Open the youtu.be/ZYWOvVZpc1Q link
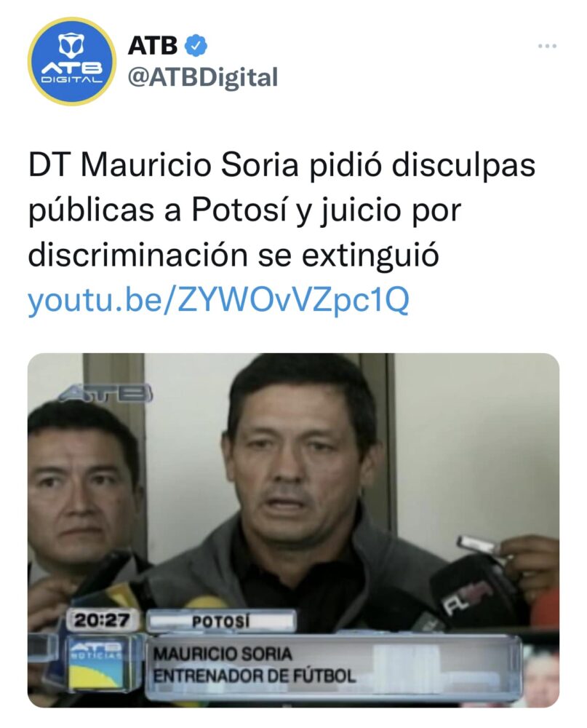 (x=218, y=300)
